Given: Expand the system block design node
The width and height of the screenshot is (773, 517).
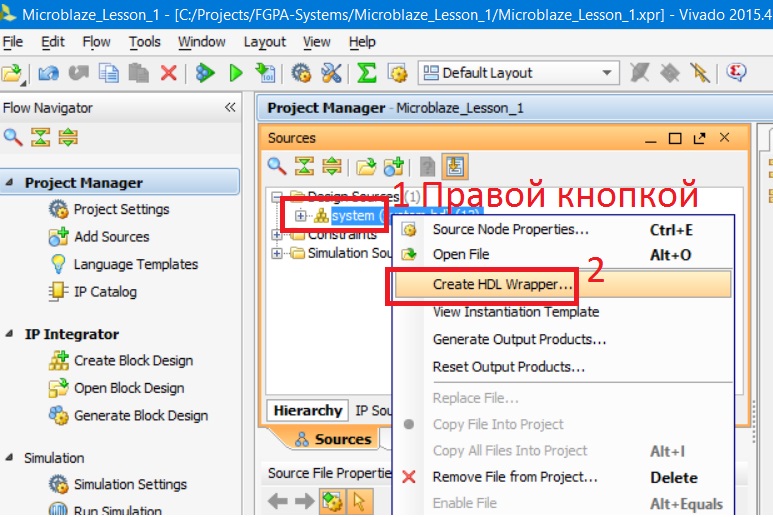Looking at the screenshot, I should (300, 215).
